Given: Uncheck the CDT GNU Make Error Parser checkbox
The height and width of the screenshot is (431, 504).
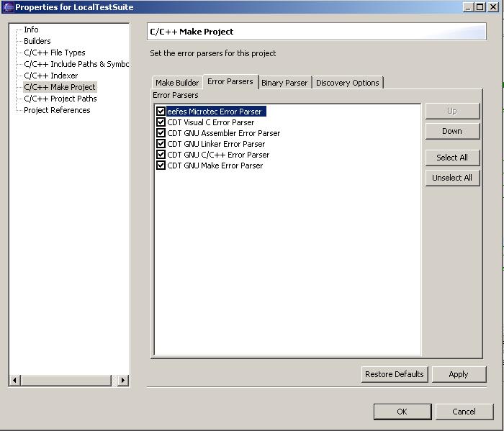Looking at the screenshot, I should tap(161, 165).
